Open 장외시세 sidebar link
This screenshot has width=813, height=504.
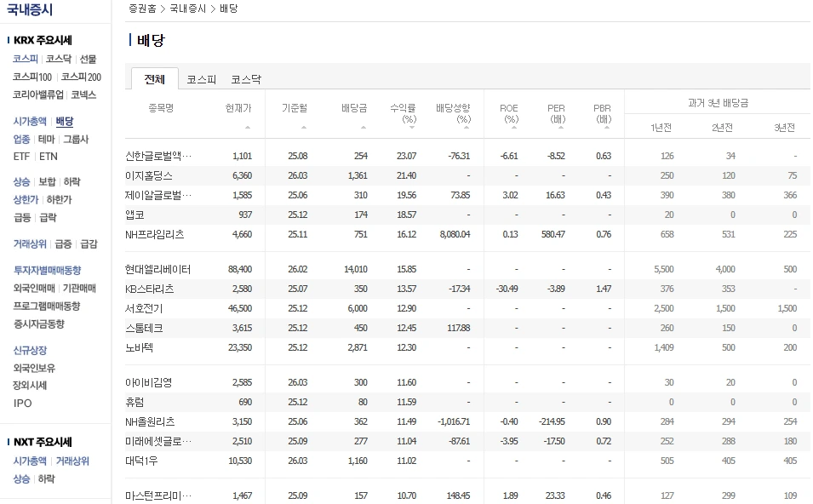pyautogui.click(x=30, y=386)
